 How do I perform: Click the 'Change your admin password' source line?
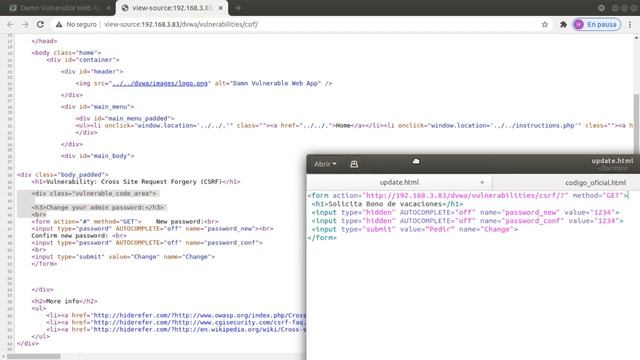click(98, 207)
